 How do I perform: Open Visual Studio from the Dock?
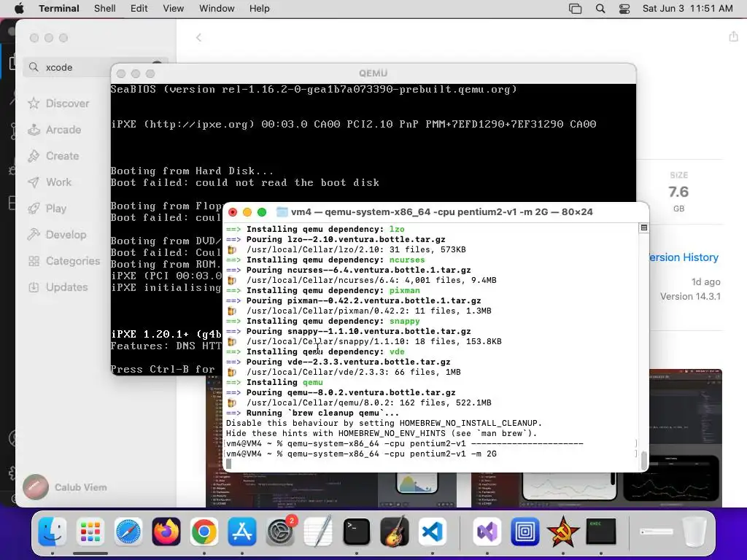coord(487,532)
